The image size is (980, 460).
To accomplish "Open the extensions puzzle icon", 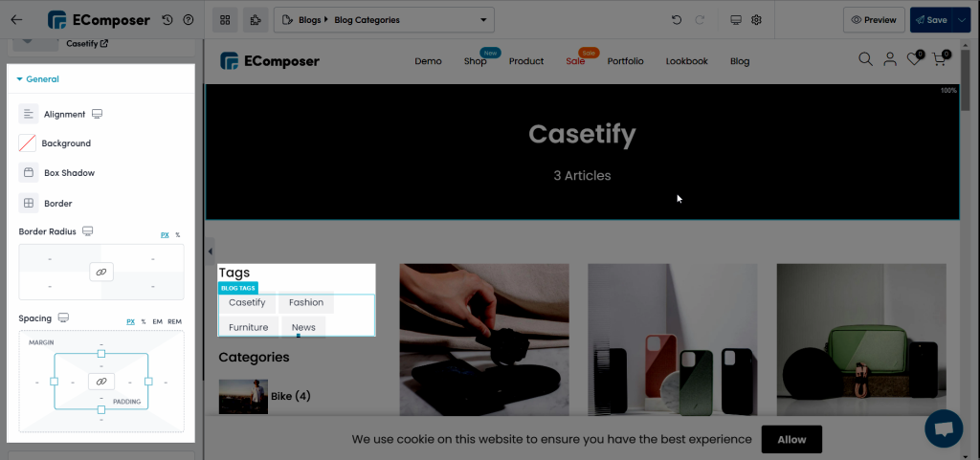I will pos(256,20).
